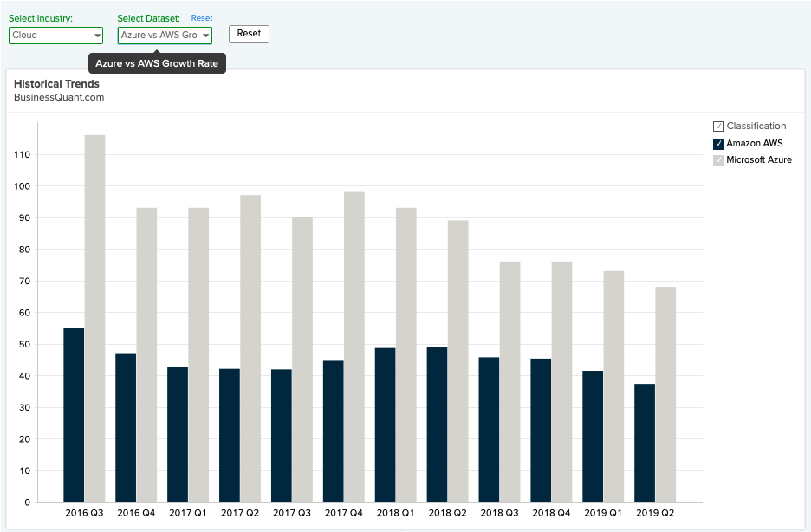Viewport: 811px width, 532px height.
Task: Click the Microsoft Azure bar for 2016 Q3
Action: coord(94,319)
